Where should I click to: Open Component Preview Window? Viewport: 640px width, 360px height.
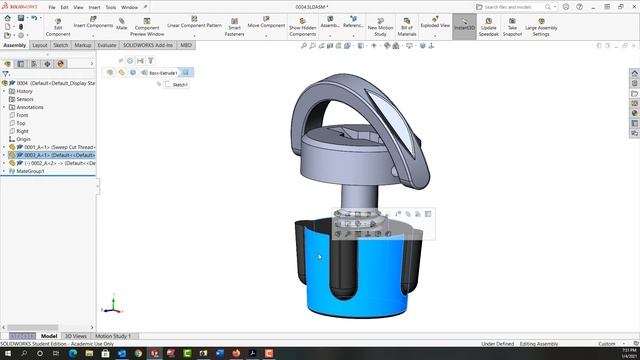click(147, 27)
